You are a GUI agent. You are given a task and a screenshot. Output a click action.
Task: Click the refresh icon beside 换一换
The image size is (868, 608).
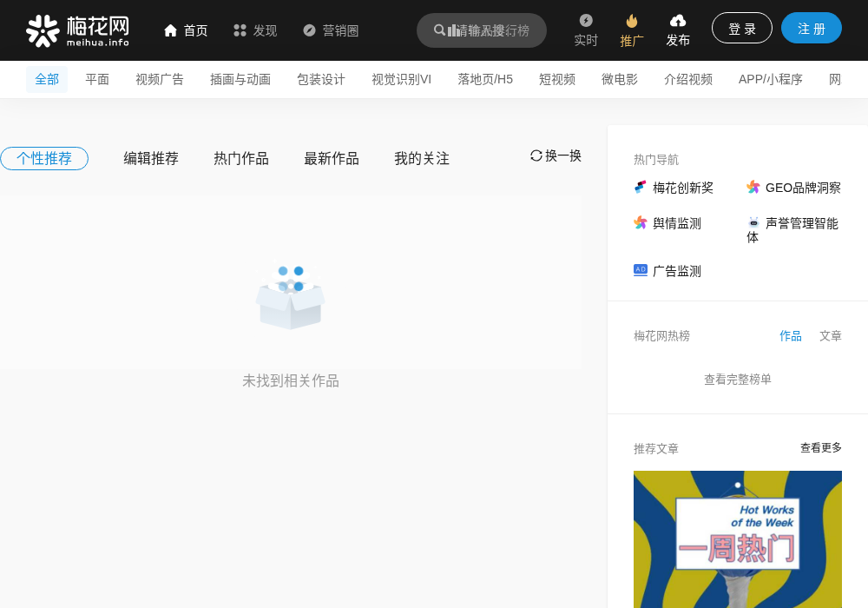click(x=536, y=155)
